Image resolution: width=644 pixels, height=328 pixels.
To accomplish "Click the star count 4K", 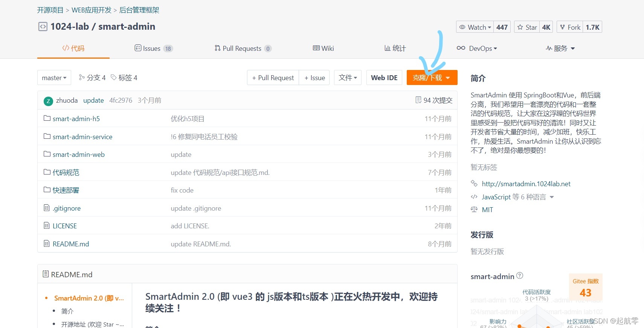I will pos(546,27).
